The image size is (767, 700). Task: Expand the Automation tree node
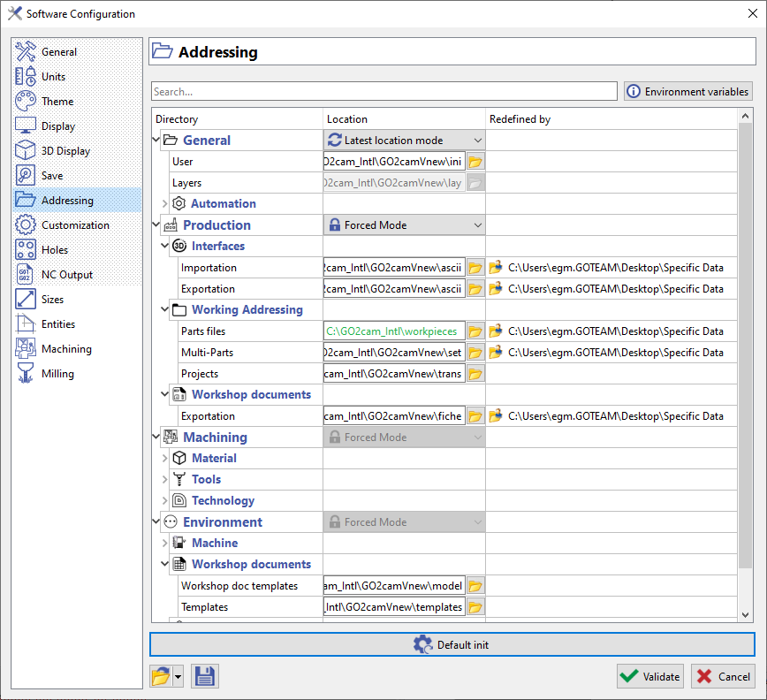click(x=165, y=204)
